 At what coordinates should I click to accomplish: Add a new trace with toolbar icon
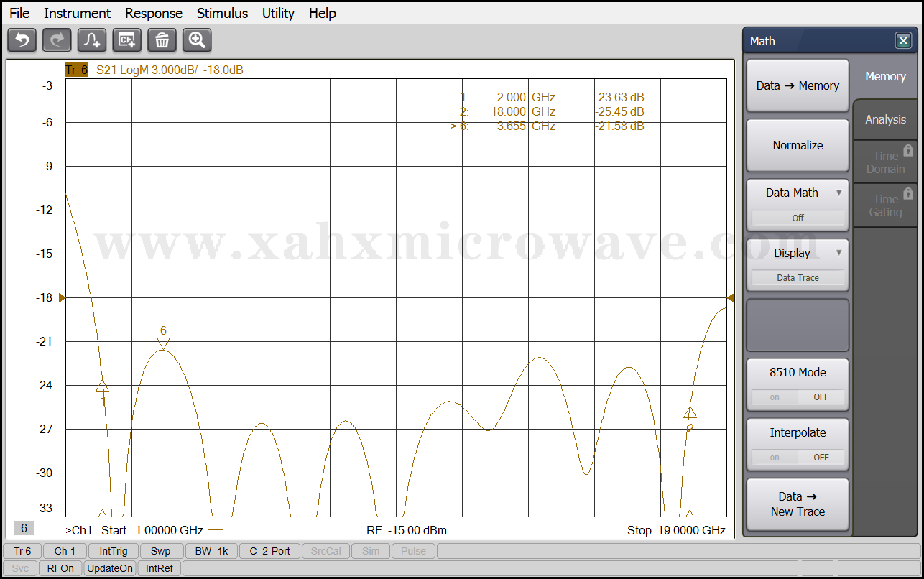coord(92,40)
